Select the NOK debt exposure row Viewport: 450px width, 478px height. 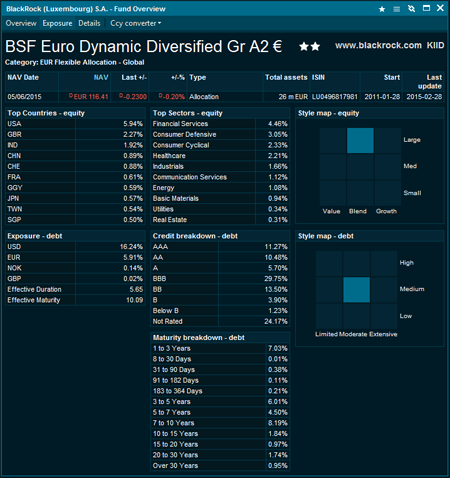coord(75,268)
